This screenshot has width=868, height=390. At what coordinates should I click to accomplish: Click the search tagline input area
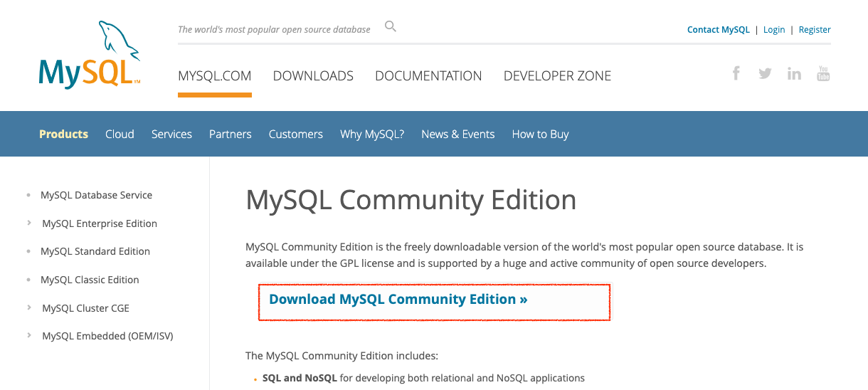(x=274, y=29)
